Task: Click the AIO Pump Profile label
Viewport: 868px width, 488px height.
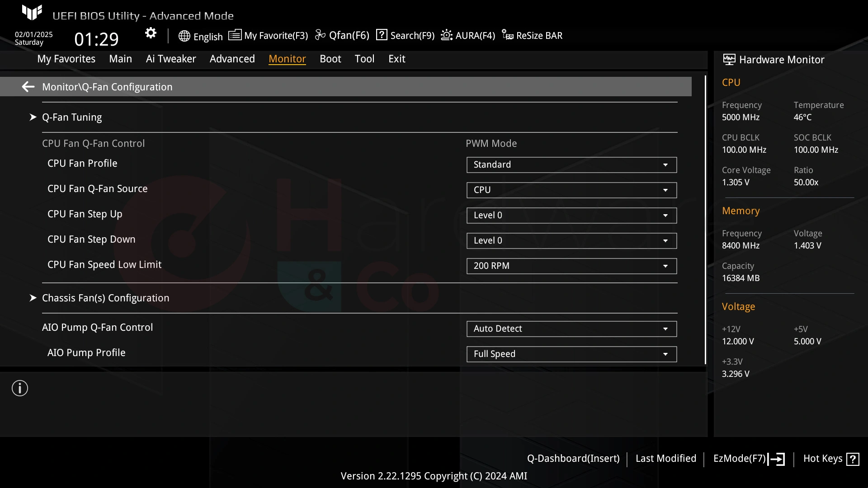Action: pyautogui.click(x=86, y=353)
